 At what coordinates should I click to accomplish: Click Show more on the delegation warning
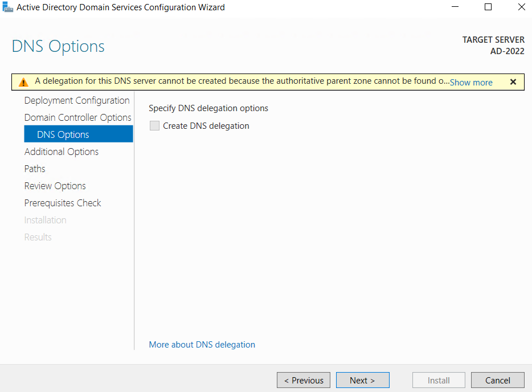tap(471, 82)
